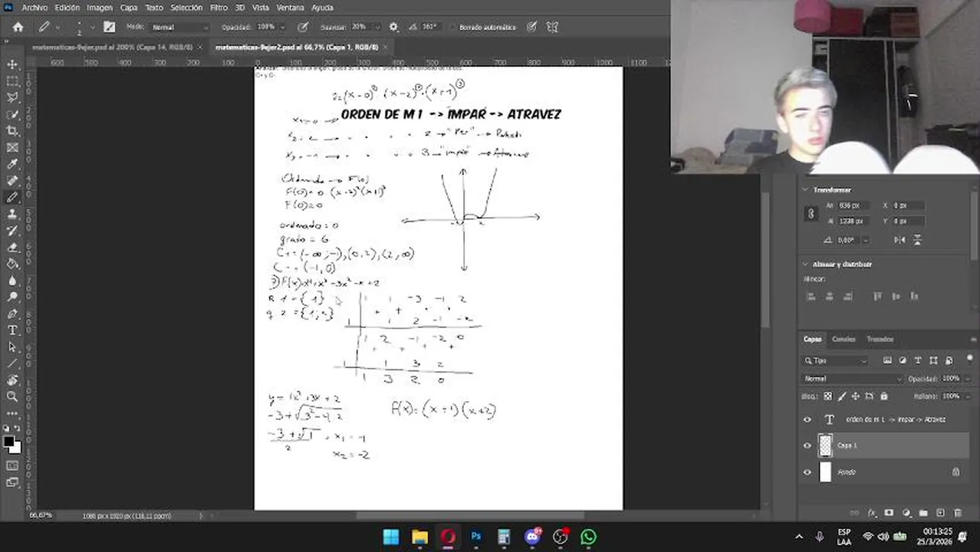Viewport: 980px width, 552px height.
Task: Toggle lock transparent pixels
Action: point(827,396)
